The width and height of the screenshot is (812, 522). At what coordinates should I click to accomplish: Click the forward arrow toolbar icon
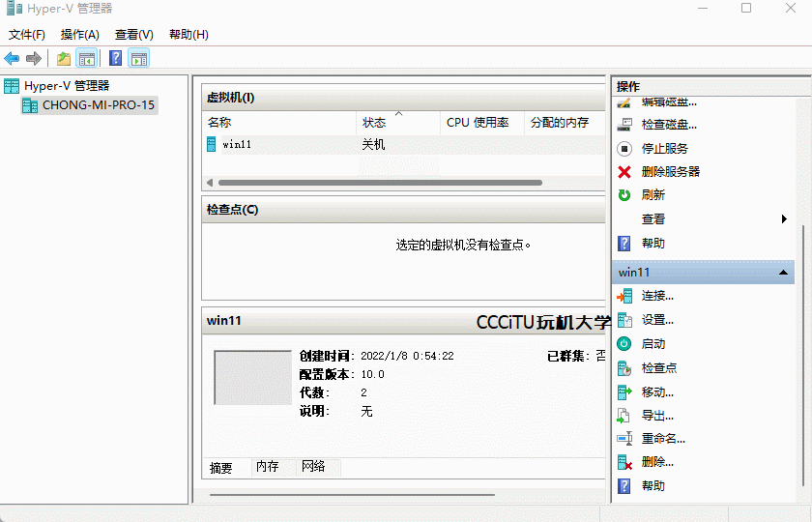point(33,58)
